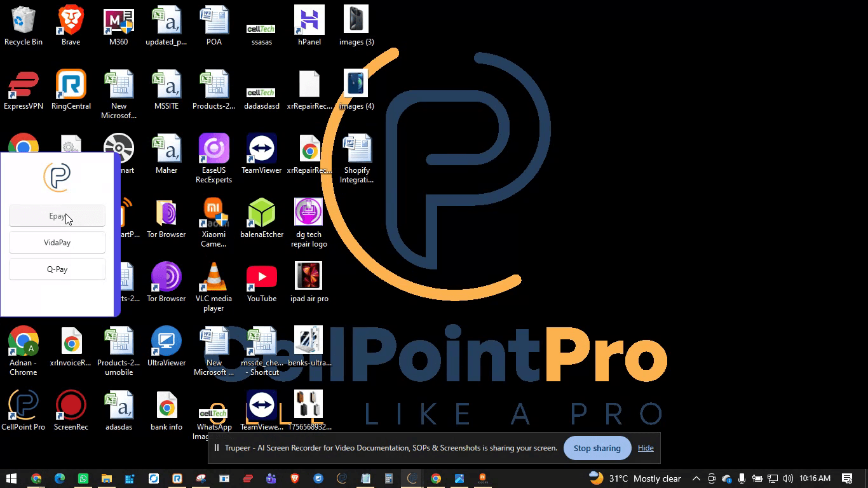868x488 pixels.
Task: Launch the RingCentral desktop shortcut
Action: coord(71,90)
